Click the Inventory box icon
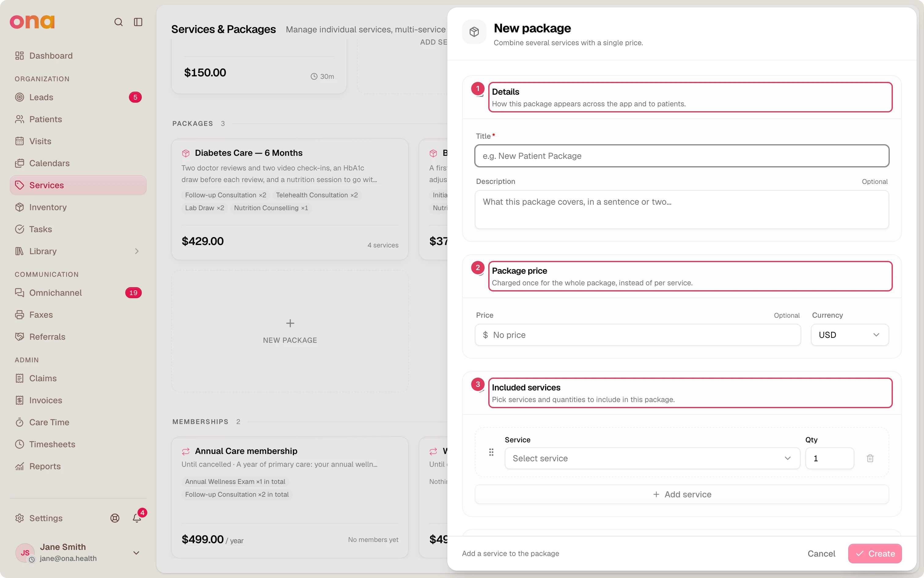 tap(20, 207)
